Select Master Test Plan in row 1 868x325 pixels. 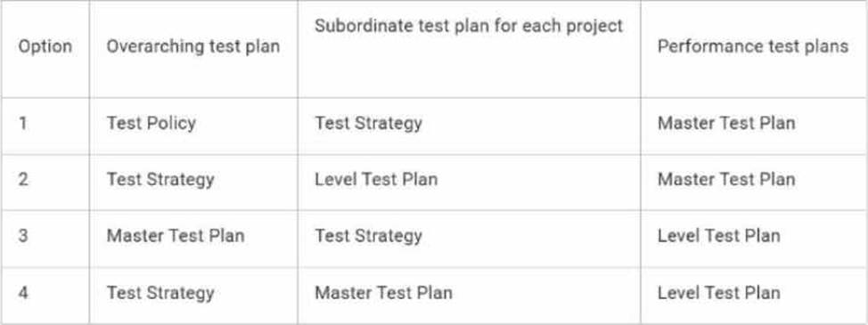726,123
